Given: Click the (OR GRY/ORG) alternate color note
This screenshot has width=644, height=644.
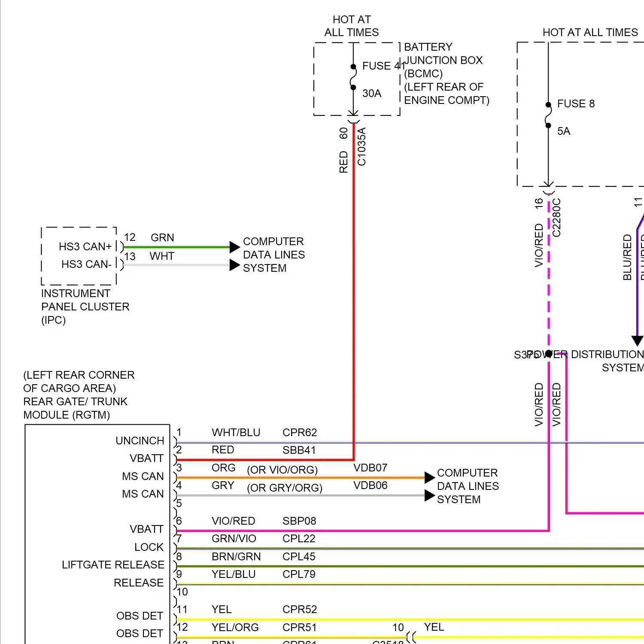Looking at the screenshot, I should 285,488.
